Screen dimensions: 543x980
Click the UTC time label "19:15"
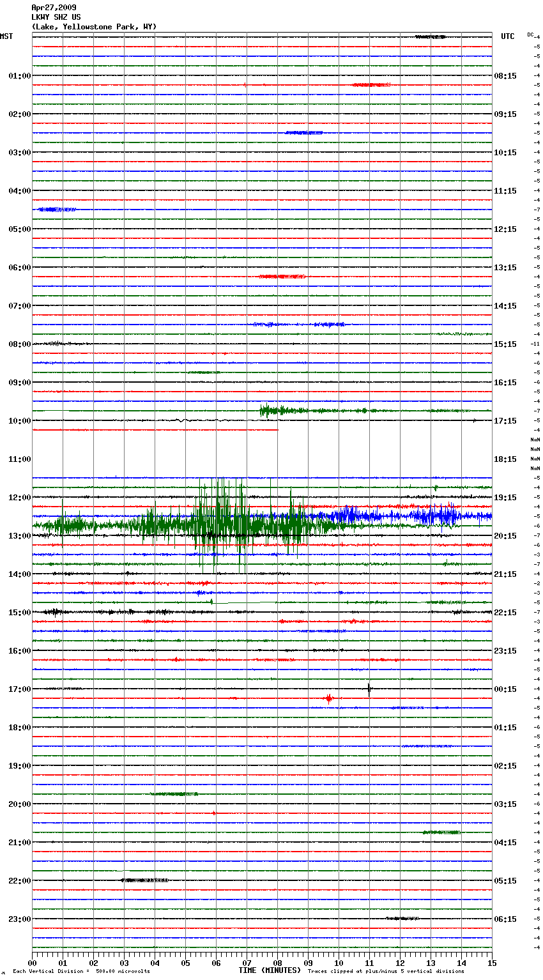tap(505, 498)
